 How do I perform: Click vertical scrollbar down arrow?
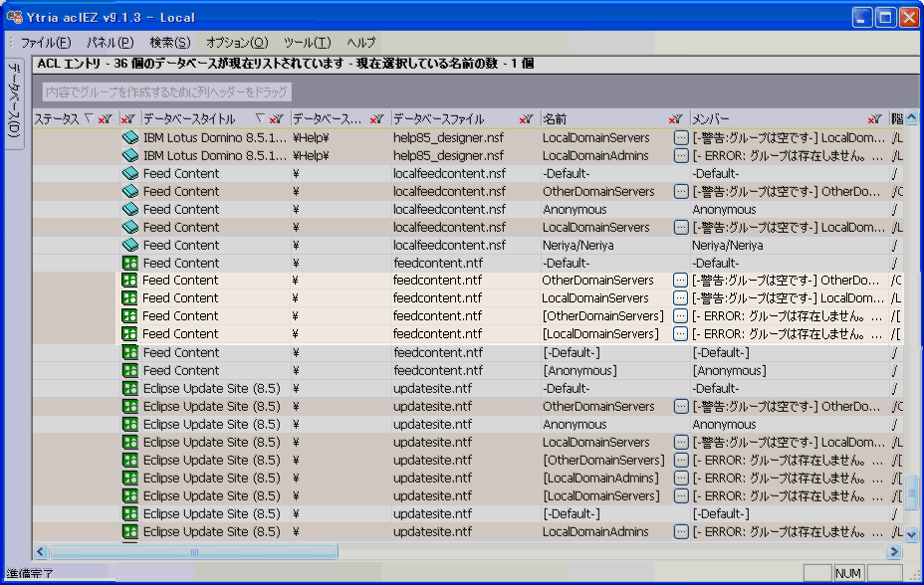click(x=911, y=534)
